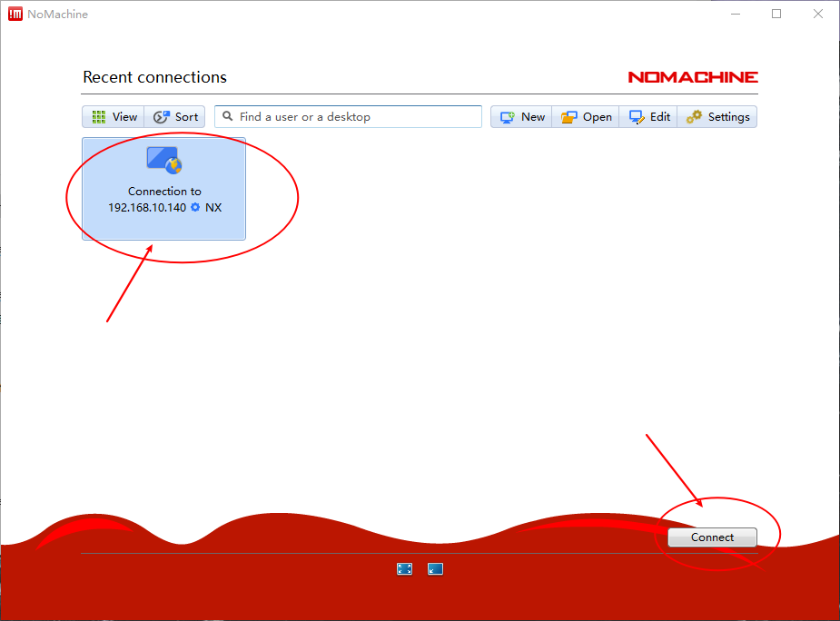Screen dimensions: 840x621
Task: Minimize the NoMachine window
Action: point(736,14)
